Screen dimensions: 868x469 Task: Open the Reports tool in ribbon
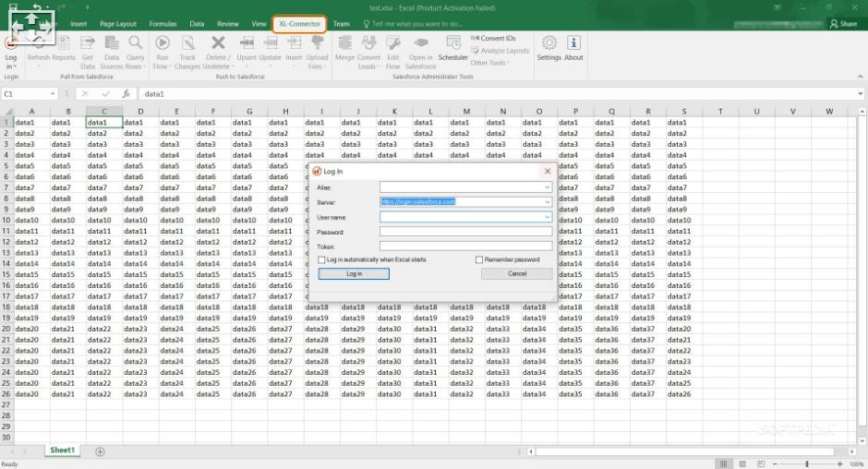(64, 48)
